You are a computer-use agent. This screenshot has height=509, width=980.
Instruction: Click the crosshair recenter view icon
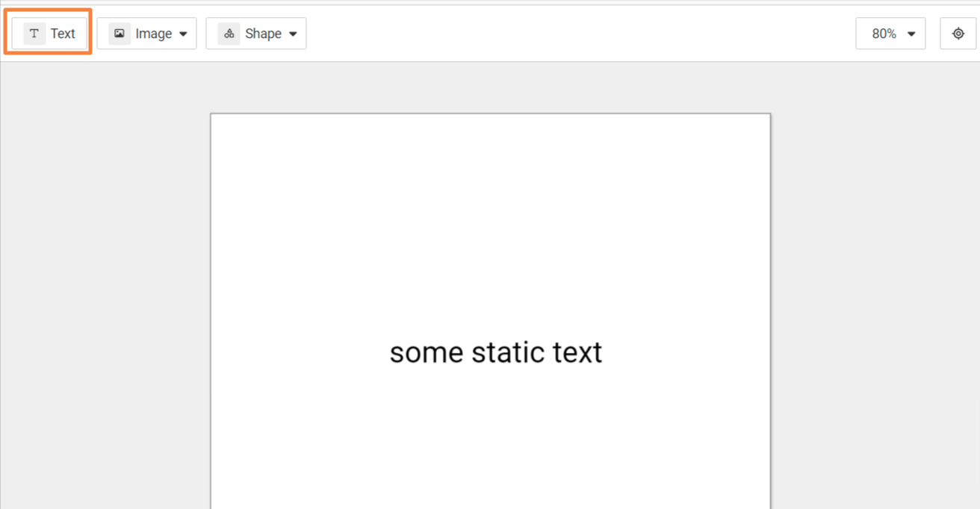(958, 34)
